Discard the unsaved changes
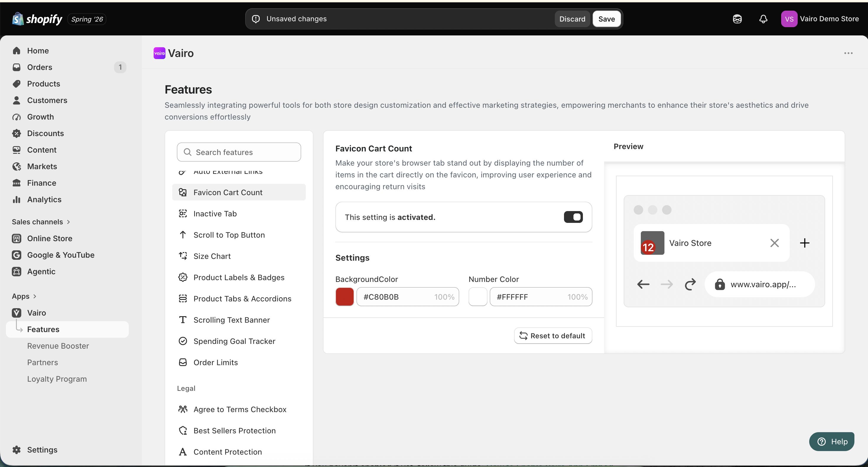868x467 pixels. coord(572,19)
